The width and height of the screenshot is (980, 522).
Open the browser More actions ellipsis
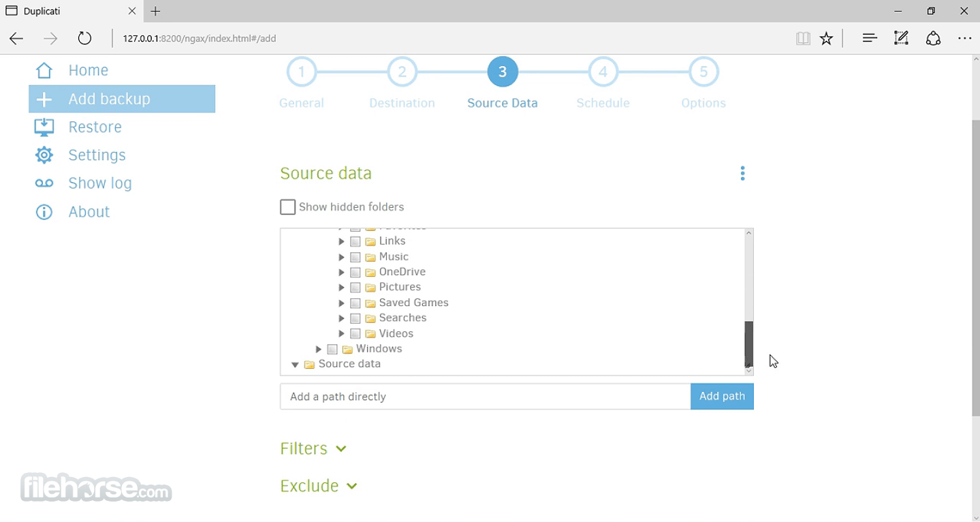965,38
